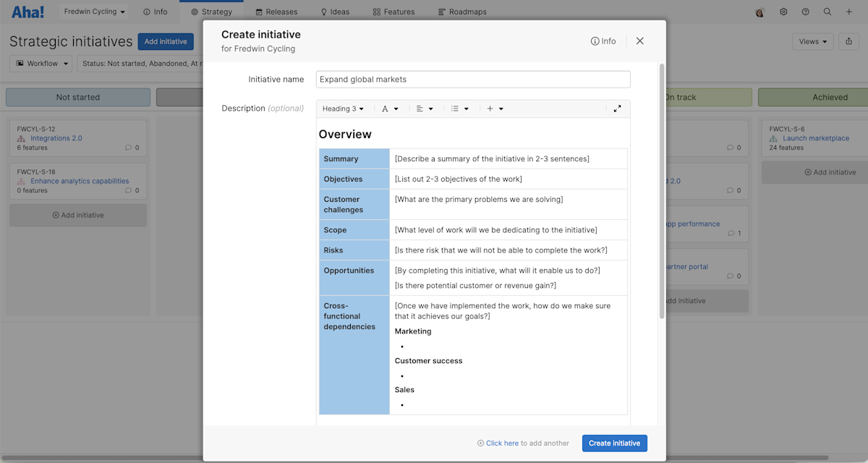Click the bulleted list icon

pyautogui.click(x=456, y=108)
